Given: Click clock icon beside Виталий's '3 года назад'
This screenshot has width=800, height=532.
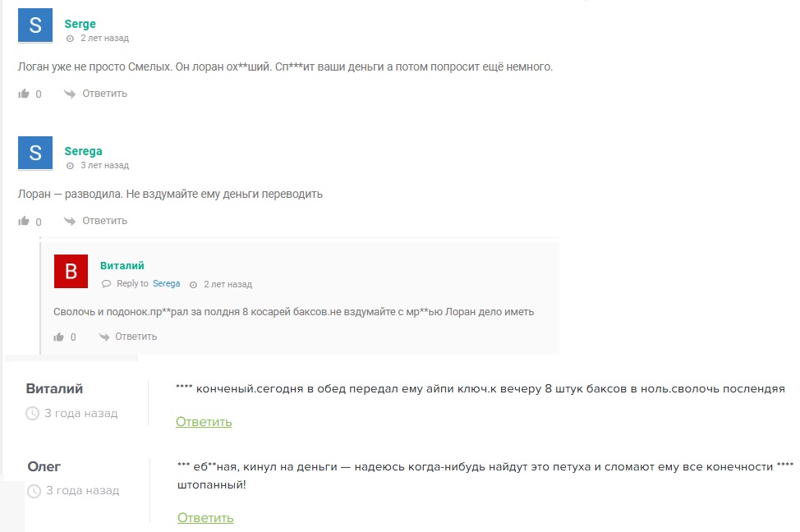Looking at the screenshot, I should [x=32, y=414].
